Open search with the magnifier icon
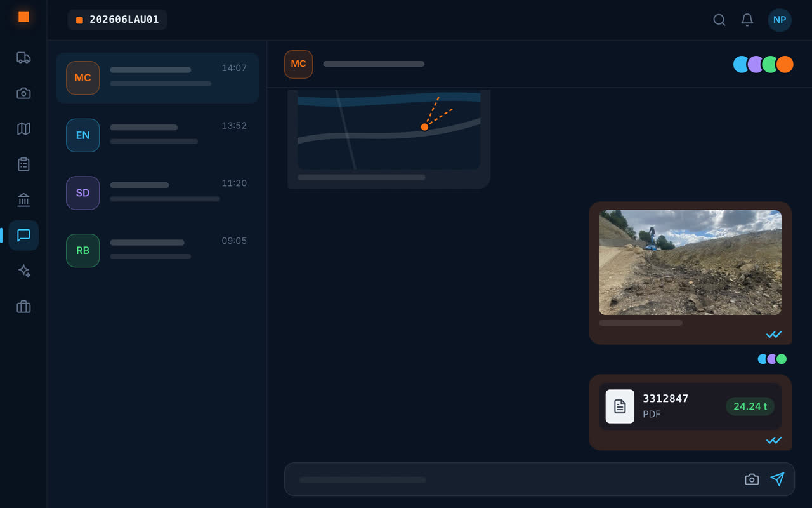The height and width of the screenshot is (508, 812). point(719,20)
